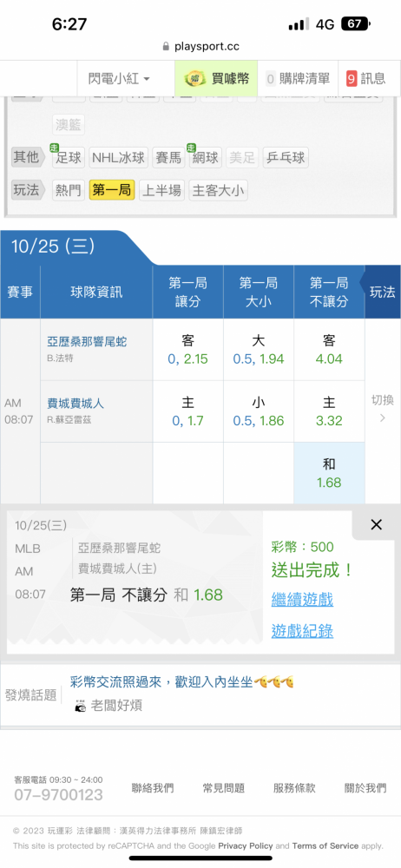
Task: Pick 主 3.32 moneyline bet
Action: (x=329, y=411)
